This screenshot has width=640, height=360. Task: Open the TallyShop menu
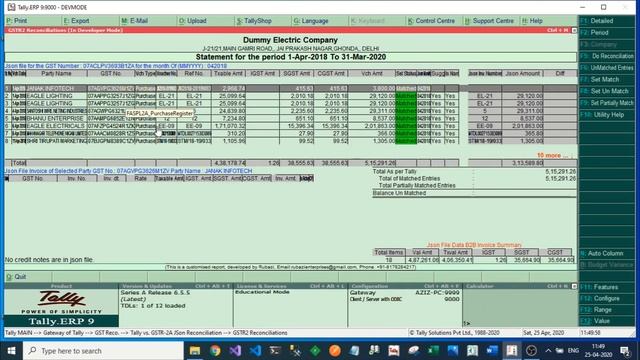click(253, 21)
